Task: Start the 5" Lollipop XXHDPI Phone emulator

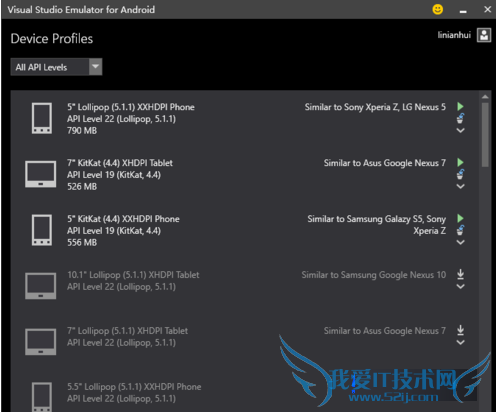Action: 460,107
